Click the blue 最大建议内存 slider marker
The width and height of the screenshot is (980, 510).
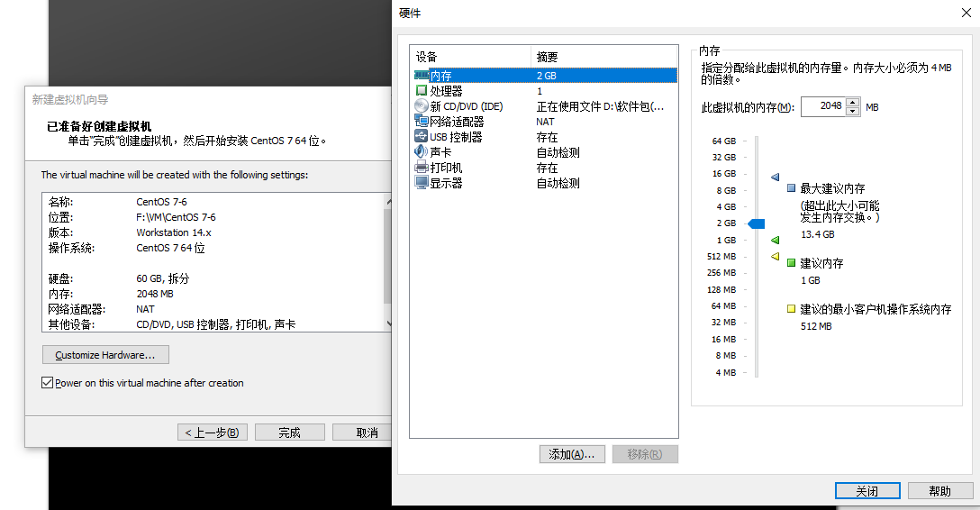coord(775,178)
